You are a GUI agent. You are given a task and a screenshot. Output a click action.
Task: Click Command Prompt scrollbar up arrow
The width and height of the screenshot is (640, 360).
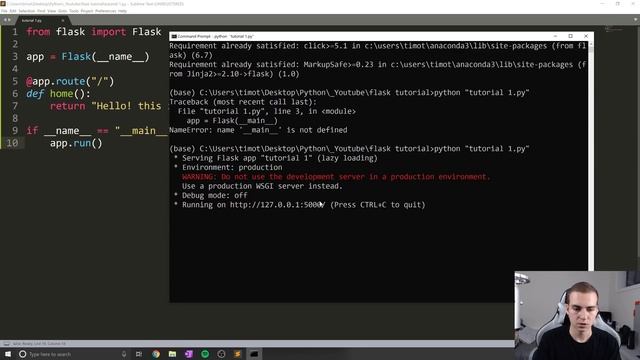point(591,44)
